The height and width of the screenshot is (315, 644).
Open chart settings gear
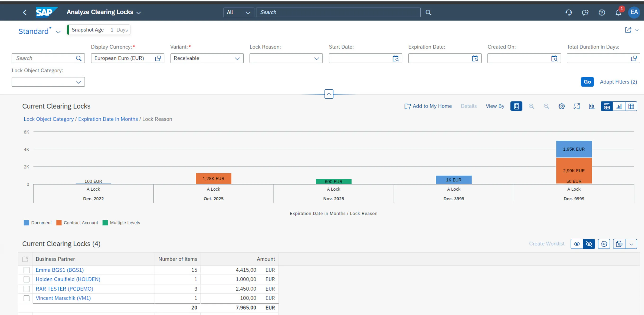pyautogui.click(x=561, y=106)
